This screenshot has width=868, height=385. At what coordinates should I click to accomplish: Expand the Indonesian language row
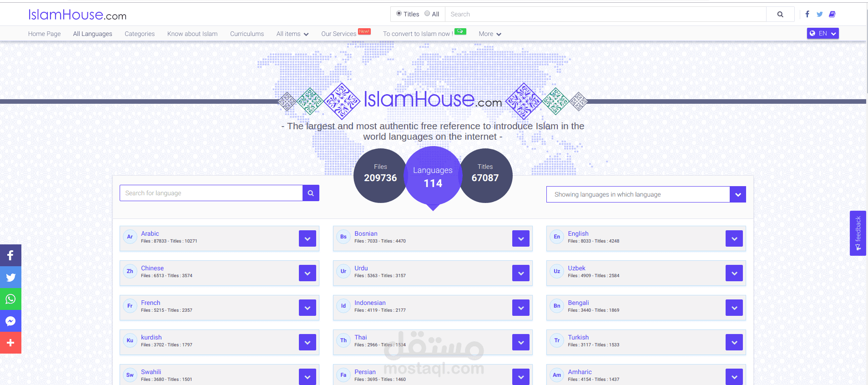click(521, 308)
